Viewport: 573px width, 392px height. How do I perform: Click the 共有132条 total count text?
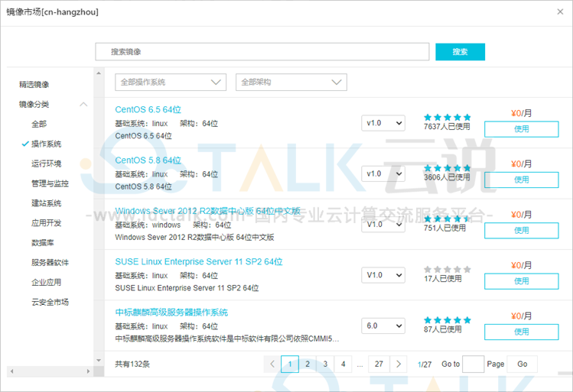point(132,364)
